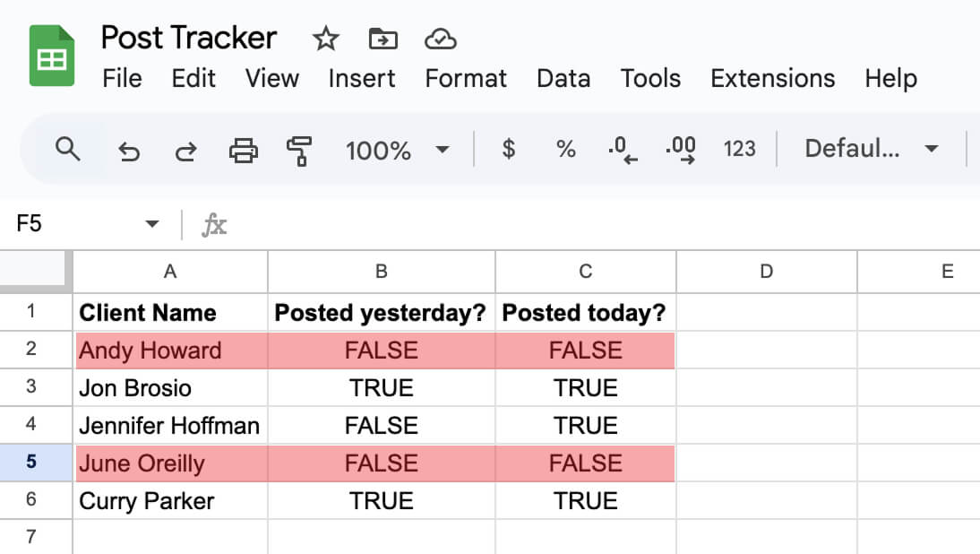The width and height of the screenshot is (980, 554).
Task: Open the Extensions menu
Action: [x=772, y=79]
